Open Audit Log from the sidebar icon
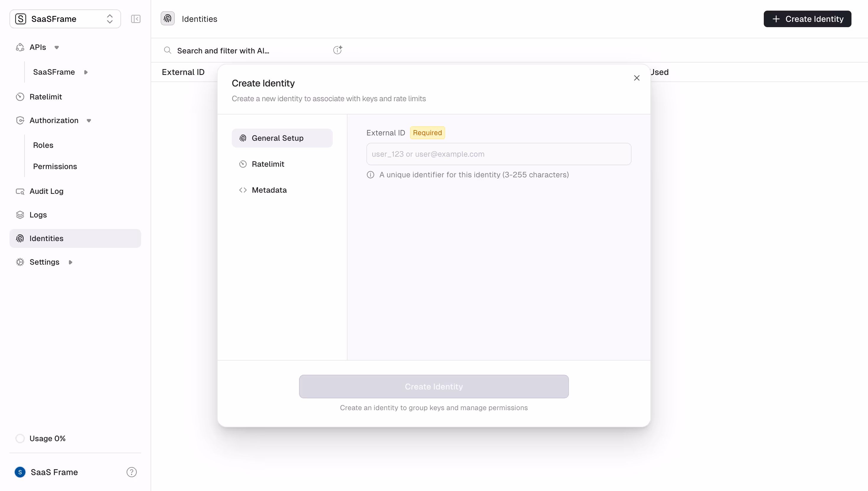 click(20, 191)
